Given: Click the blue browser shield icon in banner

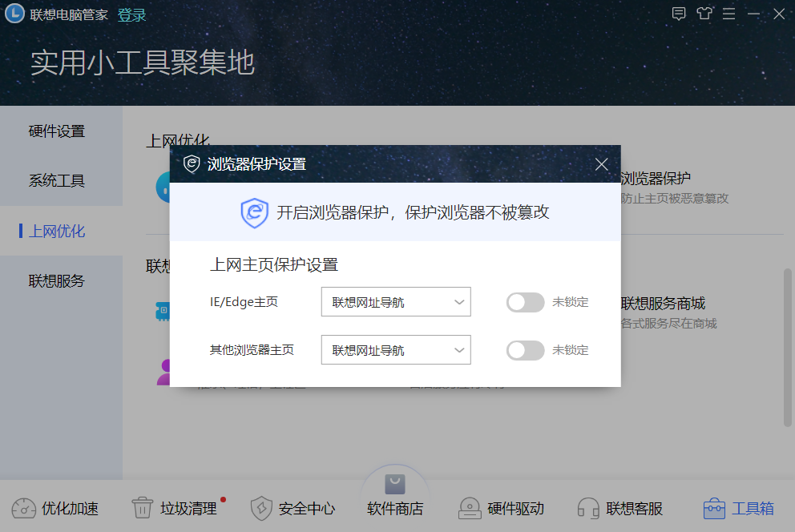Looking at the screenshot, I should 255,213.
